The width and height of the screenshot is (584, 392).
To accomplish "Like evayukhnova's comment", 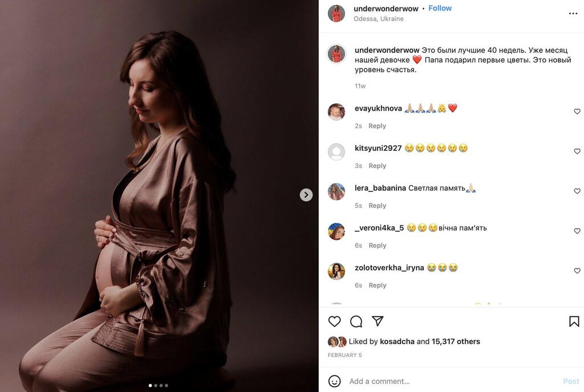I will click(577, 111).
